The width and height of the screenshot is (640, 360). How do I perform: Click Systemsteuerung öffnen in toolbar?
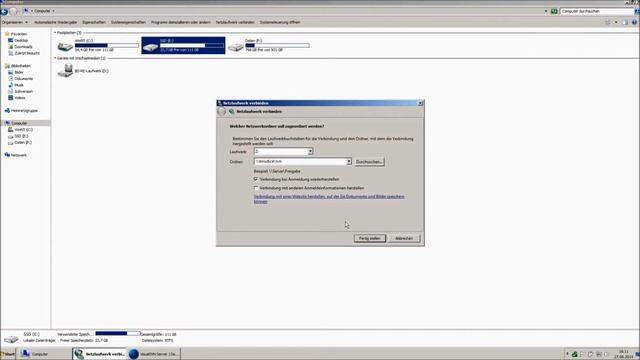280,22
